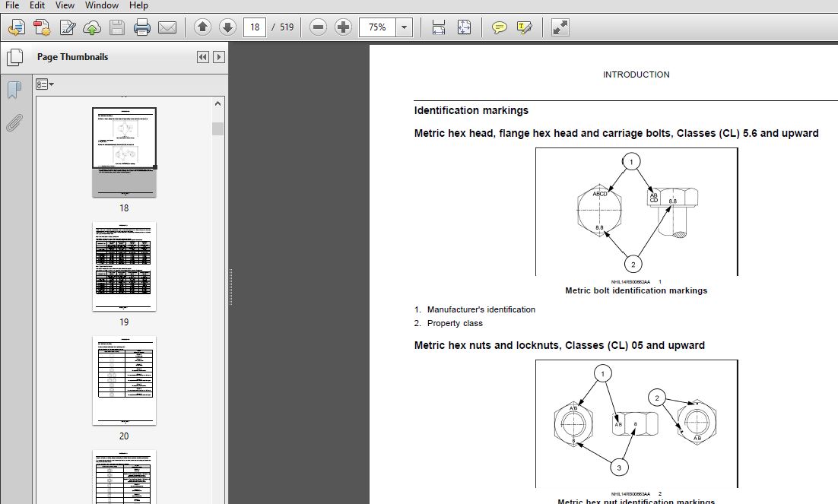Click the Page Thumbnails panel icon
Screen dimensions: 838x504
click(x=14, y=57)
